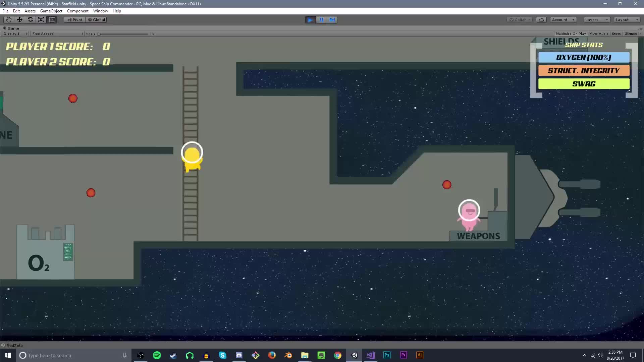This screenshot has height=362, width=644.
Task: Stop play mode with Play button
Action: [310, 20]
